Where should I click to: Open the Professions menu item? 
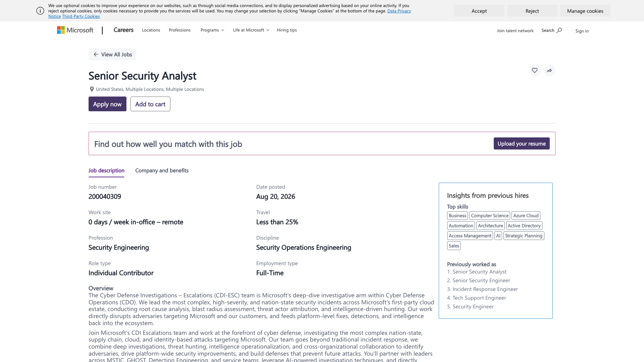point(180,30)
